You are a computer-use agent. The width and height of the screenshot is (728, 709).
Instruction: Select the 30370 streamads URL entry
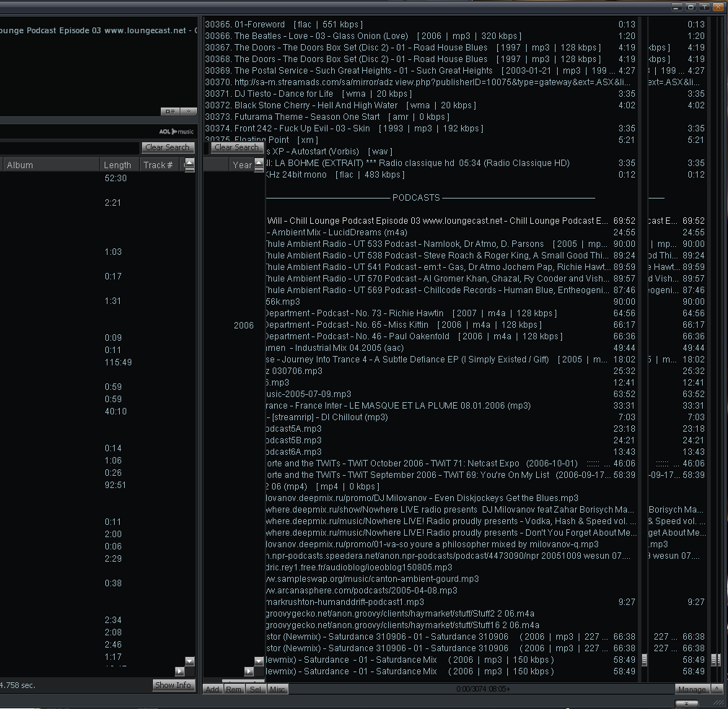420,82
